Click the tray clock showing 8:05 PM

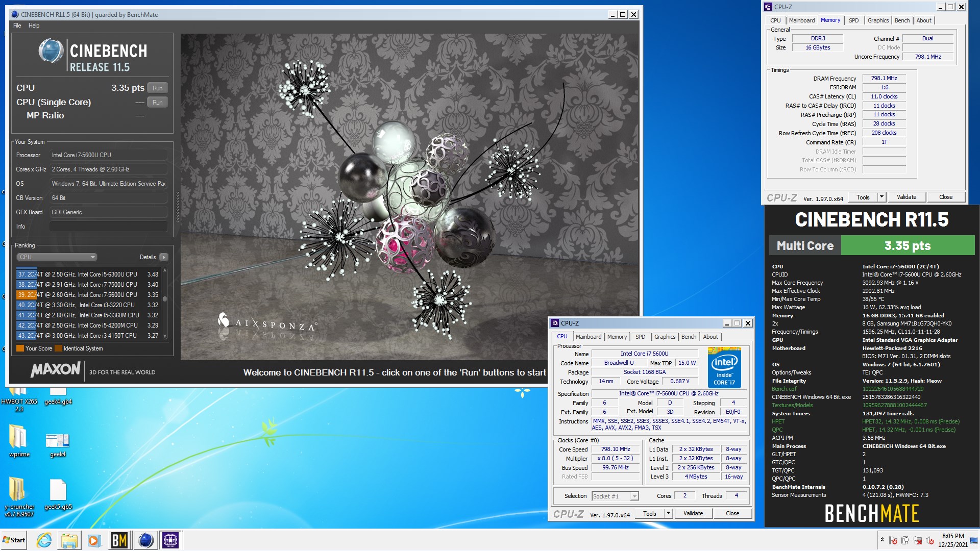click(952, 540)
